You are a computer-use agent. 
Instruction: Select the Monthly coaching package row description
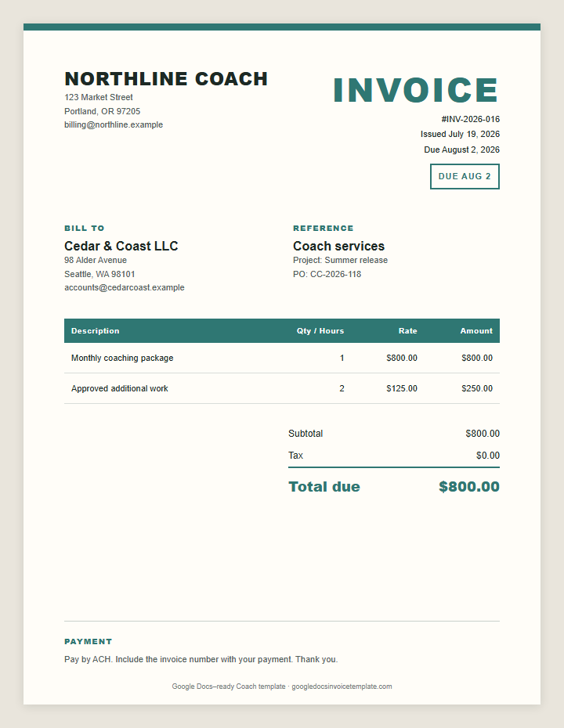122,358
